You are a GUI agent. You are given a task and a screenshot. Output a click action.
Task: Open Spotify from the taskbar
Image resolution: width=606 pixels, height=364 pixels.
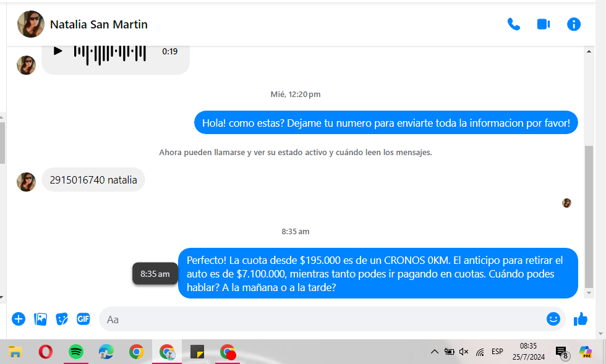(x=75, y=352)
